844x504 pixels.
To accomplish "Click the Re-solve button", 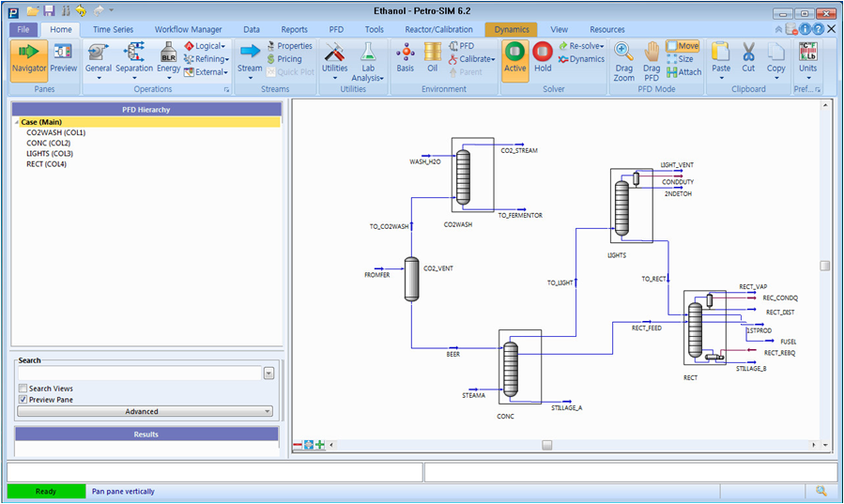I will coord(581,46).
